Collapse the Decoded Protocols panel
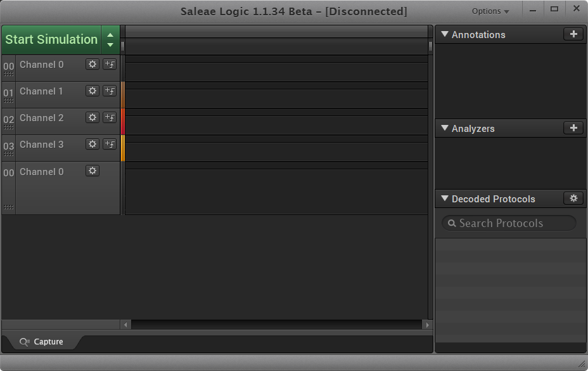This screenshot has width=588, height=371. point(445,199)
